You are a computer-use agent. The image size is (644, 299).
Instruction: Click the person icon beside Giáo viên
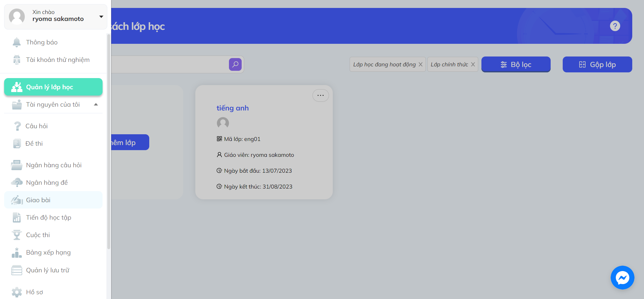(219, 155)
